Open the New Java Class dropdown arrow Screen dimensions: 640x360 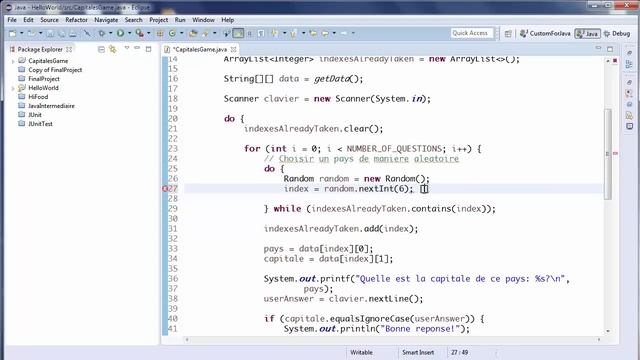pos(181,33)
